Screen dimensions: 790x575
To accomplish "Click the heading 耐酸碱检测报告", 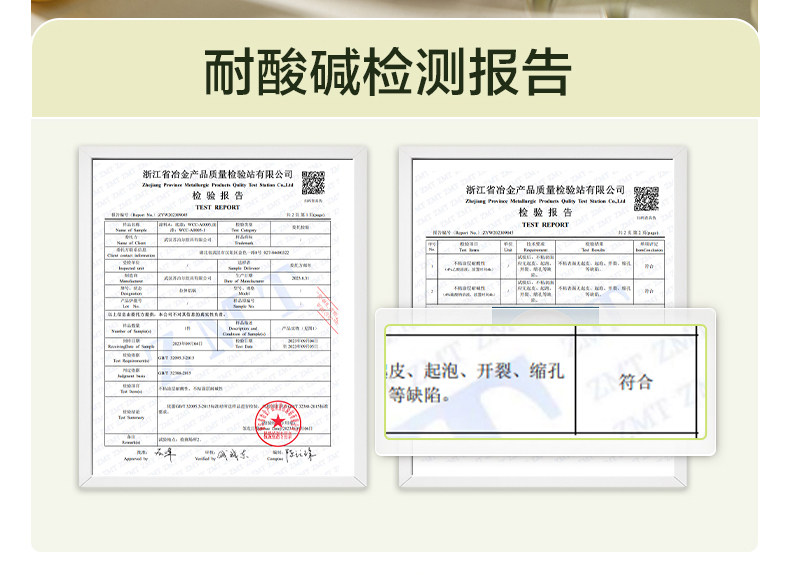I will tap(387, 72).
